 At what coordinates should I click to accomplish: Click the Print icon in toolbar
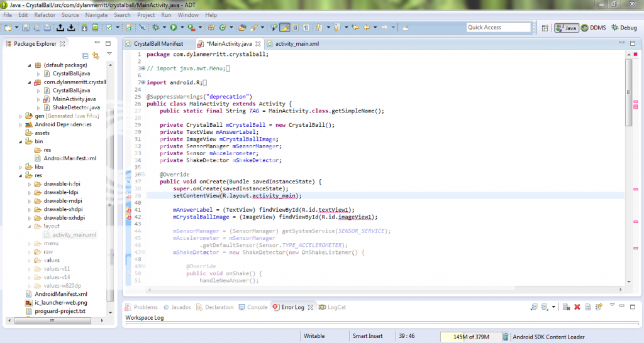[47, 28]
